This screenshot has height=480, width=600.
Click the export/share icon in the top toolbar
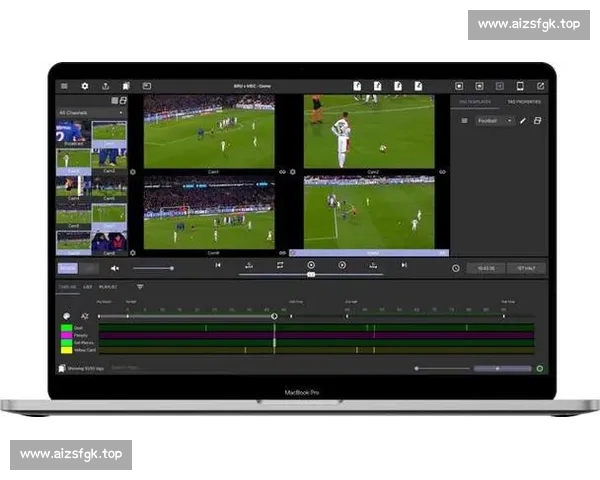[106, 86]
